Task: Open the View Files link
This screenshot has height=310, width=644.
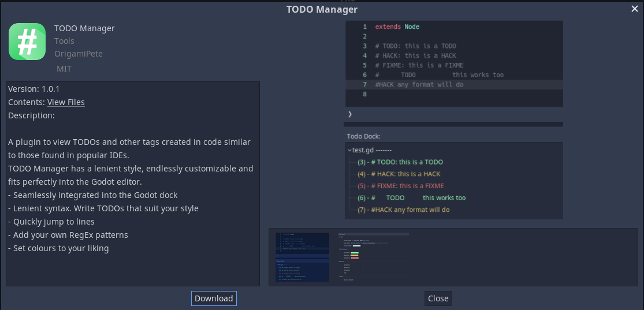Action: point(66,102)
